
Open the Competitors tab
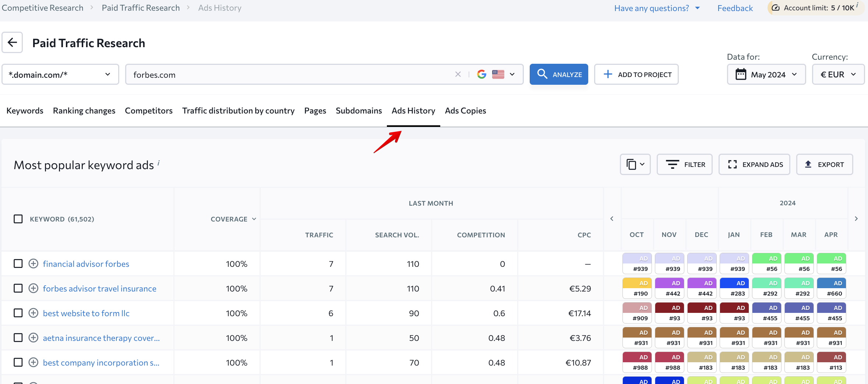coord(149,111)
